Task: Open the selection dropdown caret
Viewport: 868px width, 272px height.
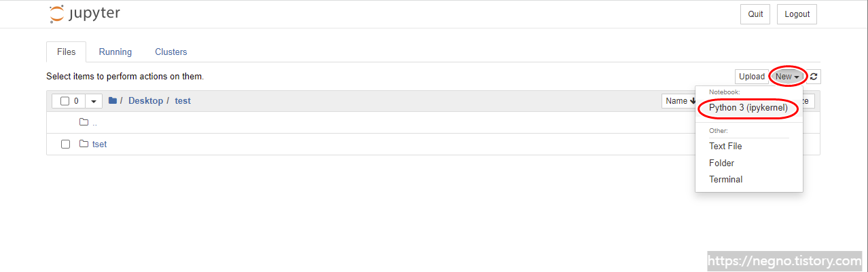Action: pos(94,101)
